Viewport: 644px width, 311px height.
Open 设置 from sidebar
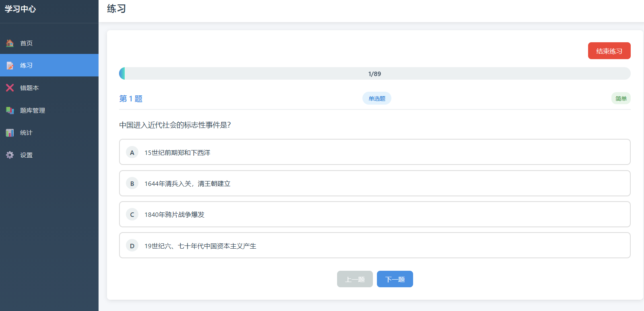click(49, 155)
